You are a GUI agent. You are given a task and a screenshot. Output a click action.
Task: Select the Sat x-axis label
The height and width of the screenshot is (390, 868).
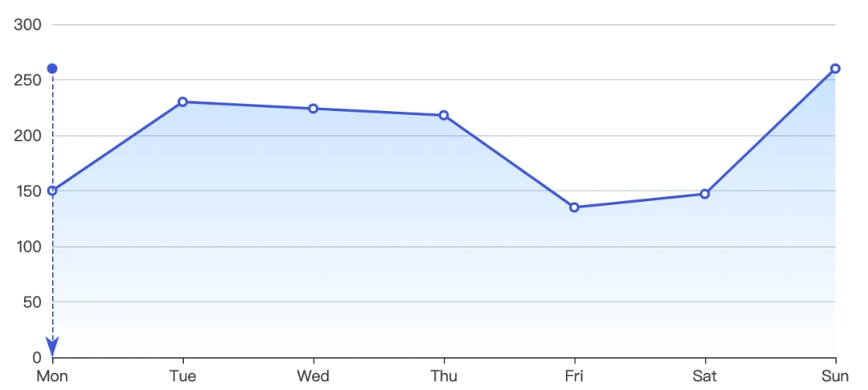click(705, 376)
